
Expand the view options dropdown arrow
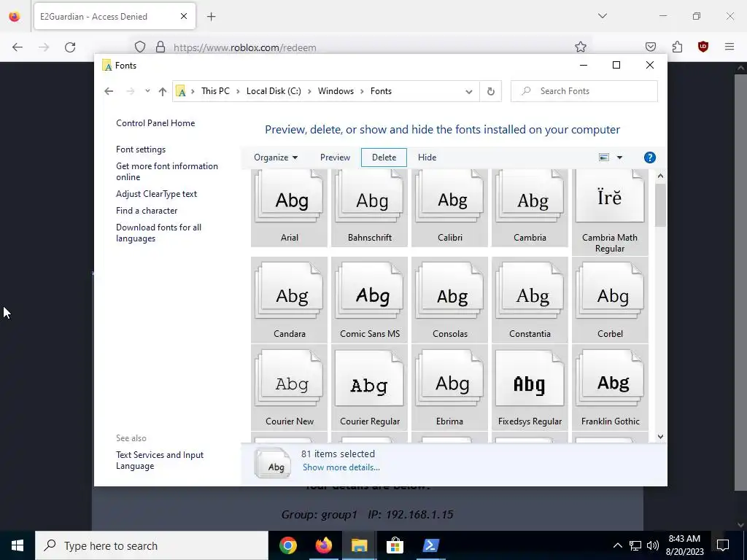[619, 157]
